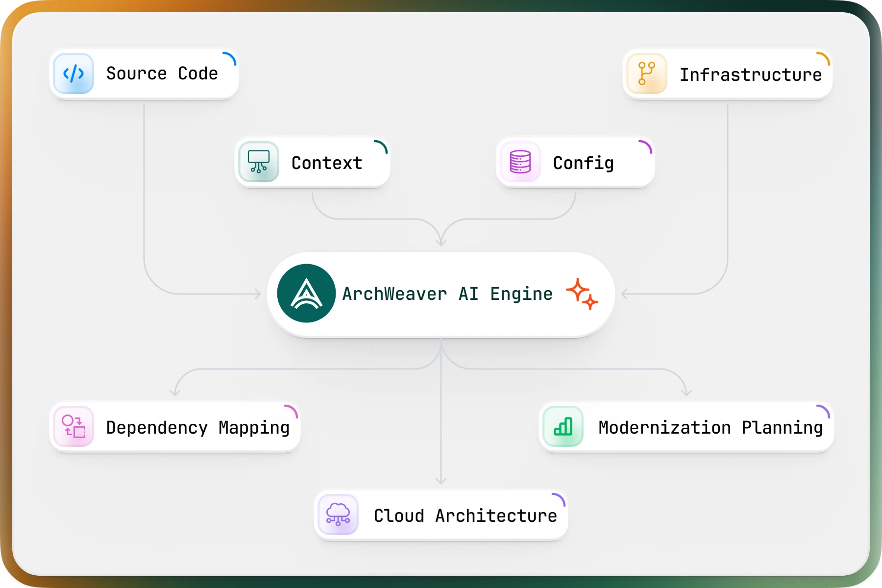Screen dimensions: 882x588
Task: Click the orange sparkle stars icon
Action: pyautogui.click(x=582, y=294)
